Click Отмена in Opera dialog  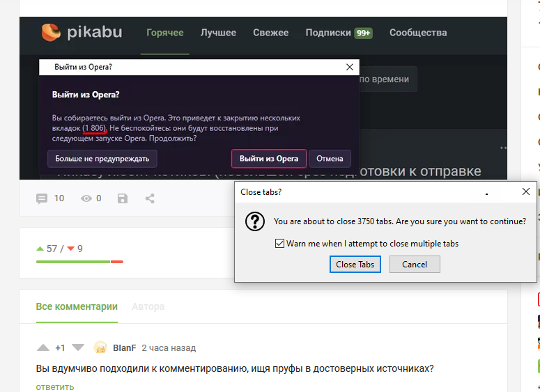click(330, 159)
